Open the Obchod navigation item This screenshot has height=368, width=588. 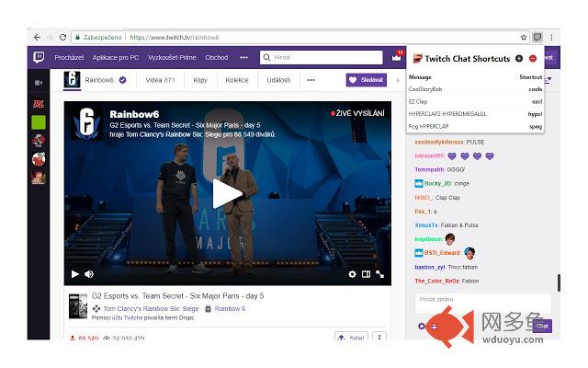(217, 57)
